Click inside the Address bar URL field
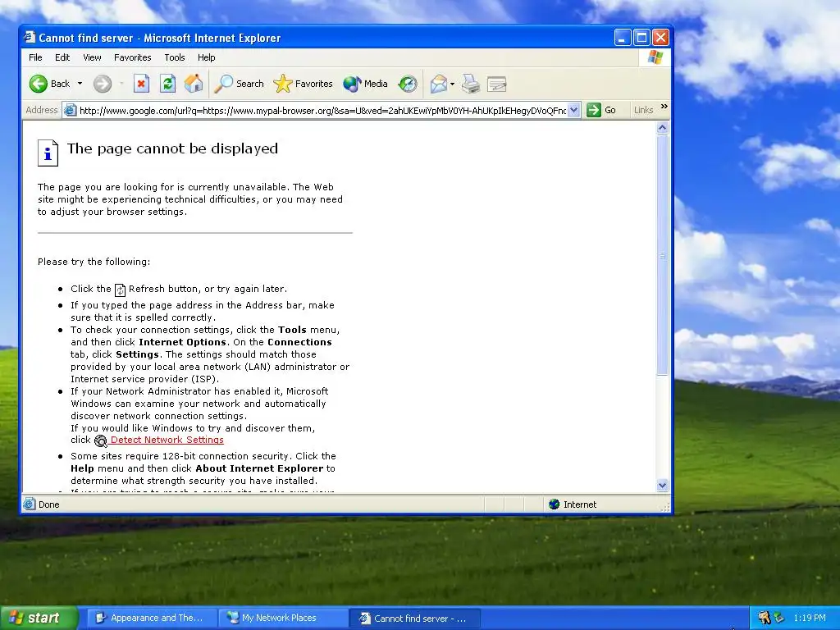840x630 pixels. 322,111
